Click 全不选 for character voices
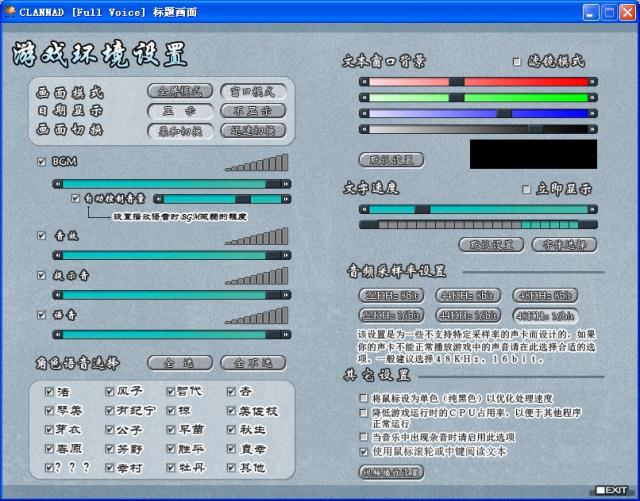Image resolution: width=640 pixels, height=501 pixels. pyautogui.click(x=253, y=363)
